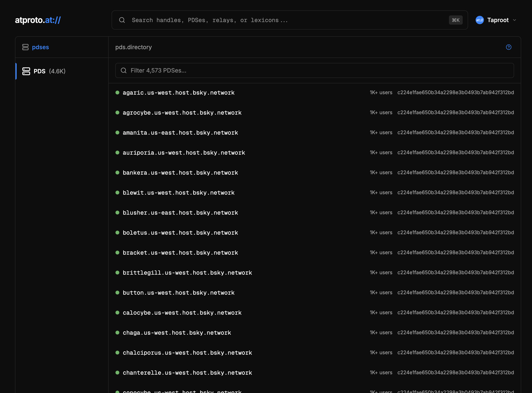Click 1K+ users label for button.us-west row
Viewport: 532px width, 393px height.
click(381, 292)
